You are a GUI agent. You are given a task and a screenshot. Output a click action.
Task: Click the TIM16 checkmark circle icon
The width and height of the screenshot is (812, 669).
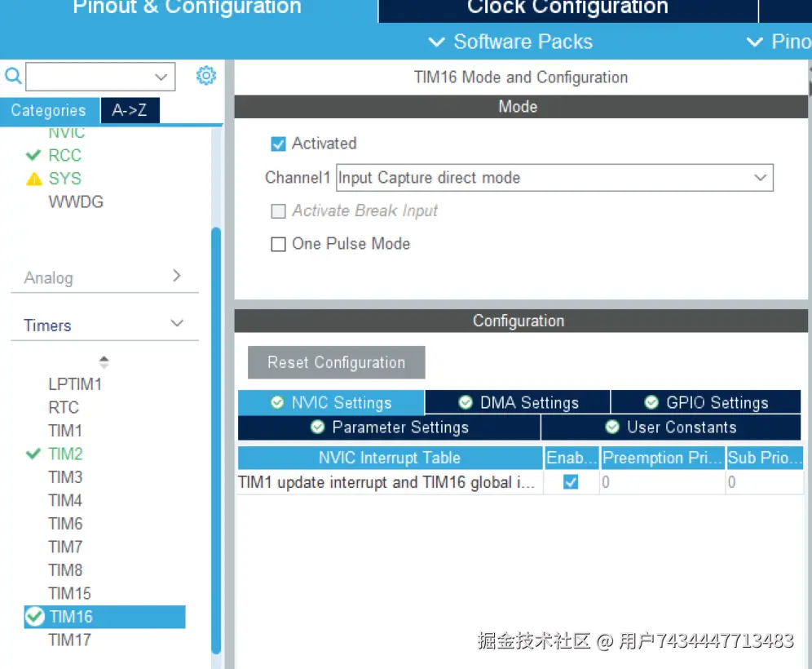pos(35,617)
